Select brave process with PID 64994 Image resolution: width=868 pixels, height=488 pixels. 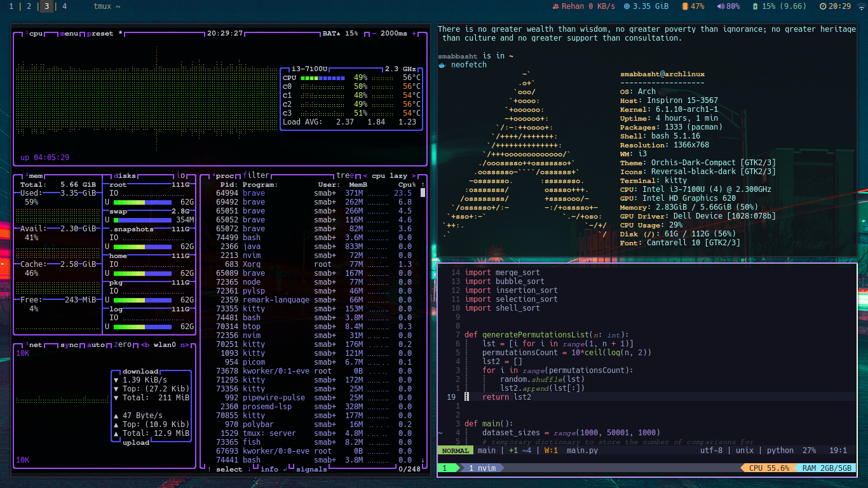point(314,193)
